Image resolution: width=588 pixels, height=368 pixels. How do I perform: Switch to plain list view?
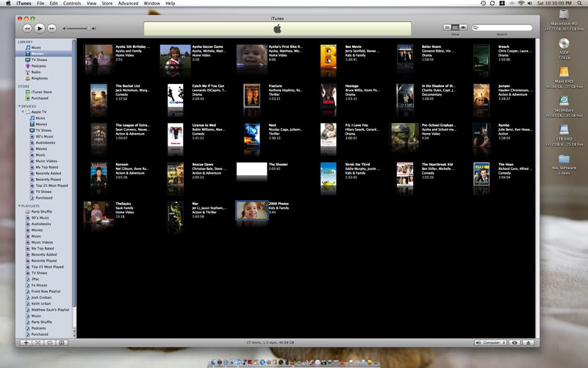447,27
